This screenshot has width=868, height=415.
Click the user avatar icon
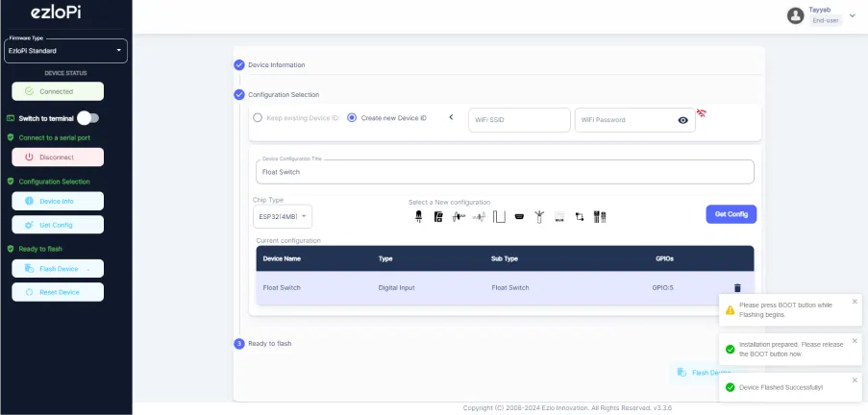click(796, 15)
